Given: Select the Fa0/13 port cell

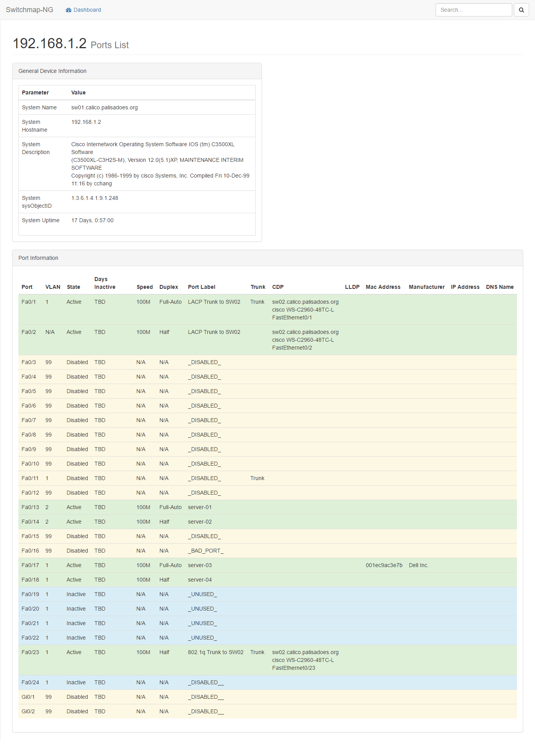Looking at the screenshot, I should click(30, 507).
